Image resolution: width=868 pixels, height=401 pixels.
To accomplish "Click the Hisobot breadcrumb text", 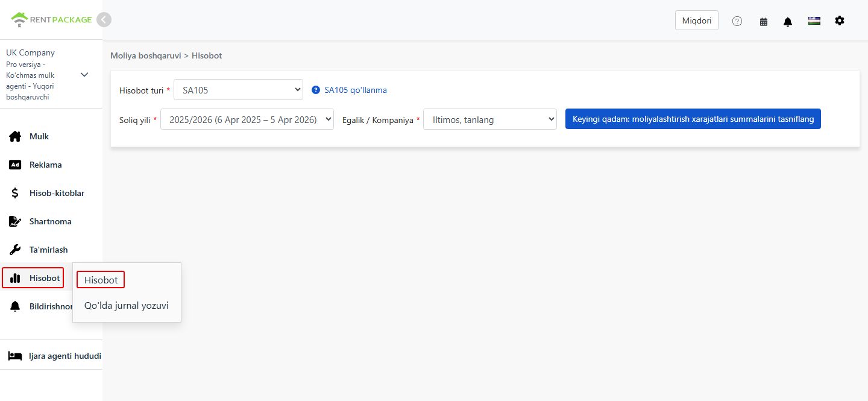I will click(x=207, y=55).
